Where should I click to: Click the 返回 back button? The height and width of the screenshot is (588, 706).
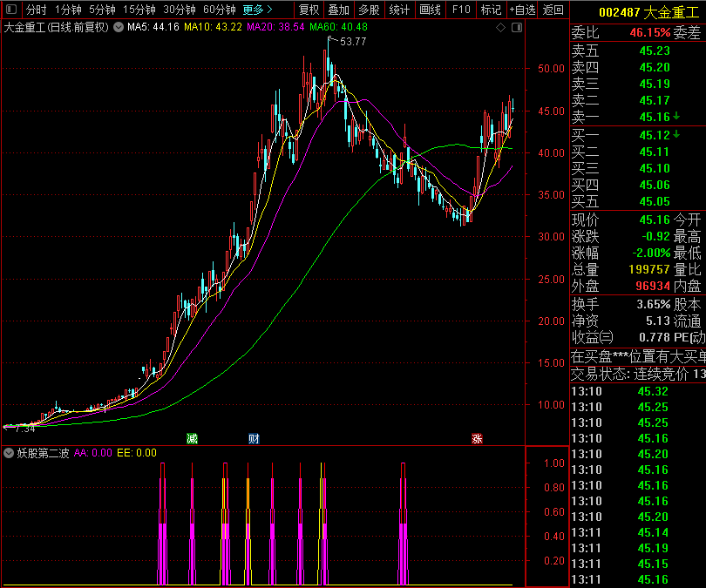click(553, 10)
